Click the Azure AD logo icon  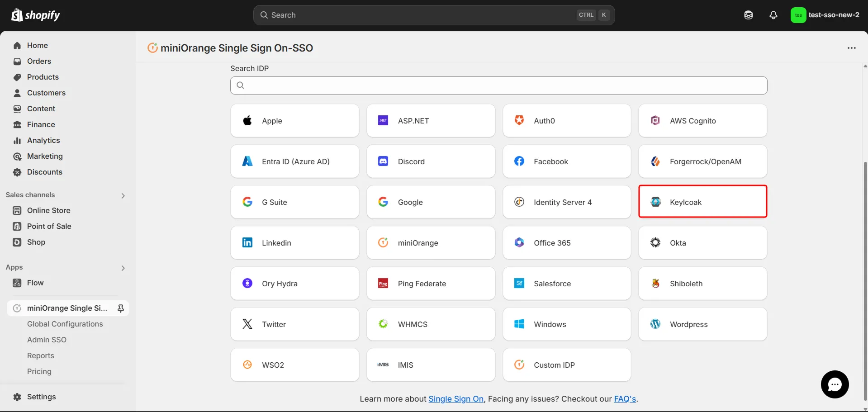[x=247, y=161]
